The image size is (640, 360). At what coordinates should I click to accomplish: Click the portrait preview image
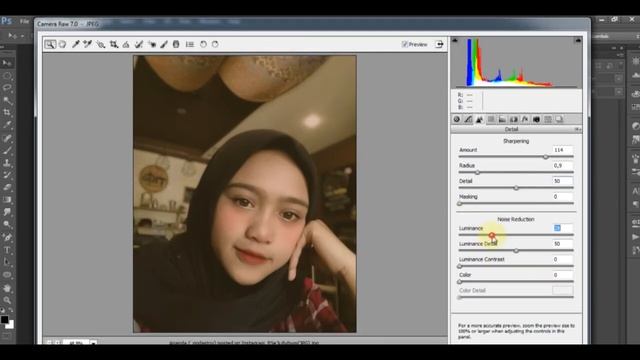click(x=244, y=194)
